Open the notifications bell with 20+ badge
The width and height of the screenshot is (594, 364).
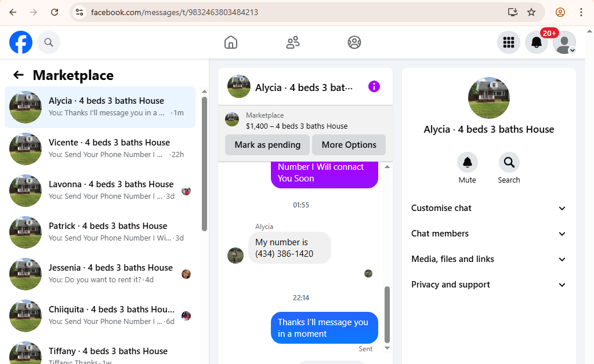(537, 42)
